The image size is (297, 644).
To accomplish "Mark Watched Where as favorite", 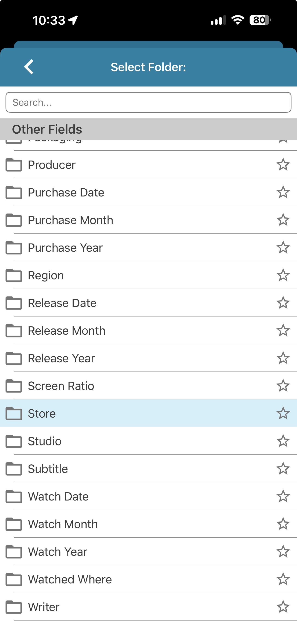I will (283, 579).
